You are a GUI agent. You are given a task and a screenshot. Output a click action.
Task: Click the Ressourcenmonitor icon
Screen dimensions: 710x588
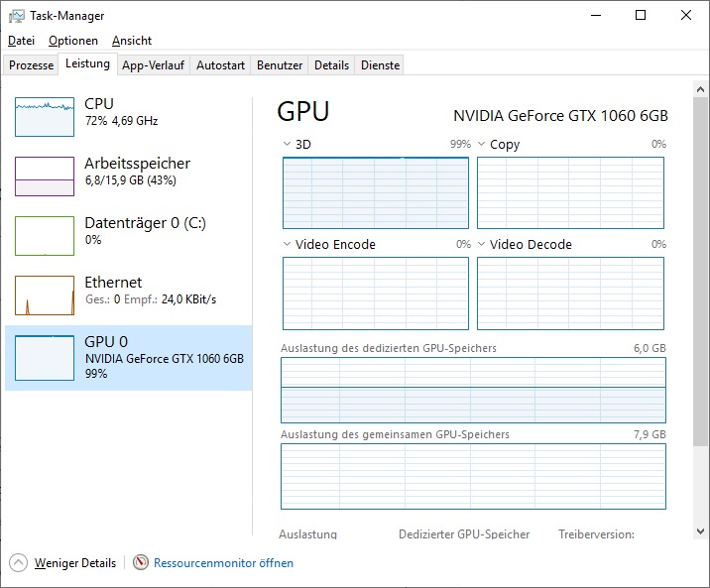coord(141,562)
